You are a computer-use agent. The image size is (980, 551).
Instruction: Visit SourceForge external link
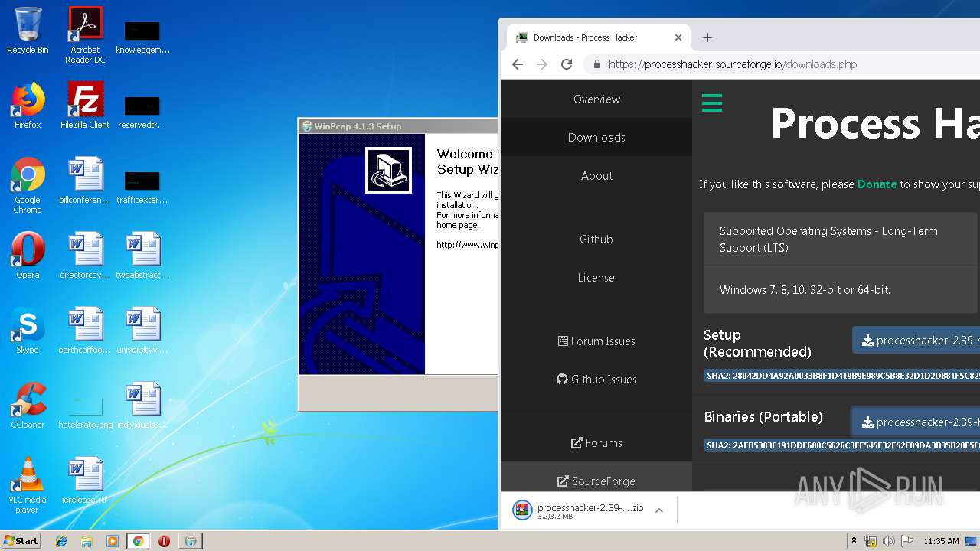tap(596, 481)
